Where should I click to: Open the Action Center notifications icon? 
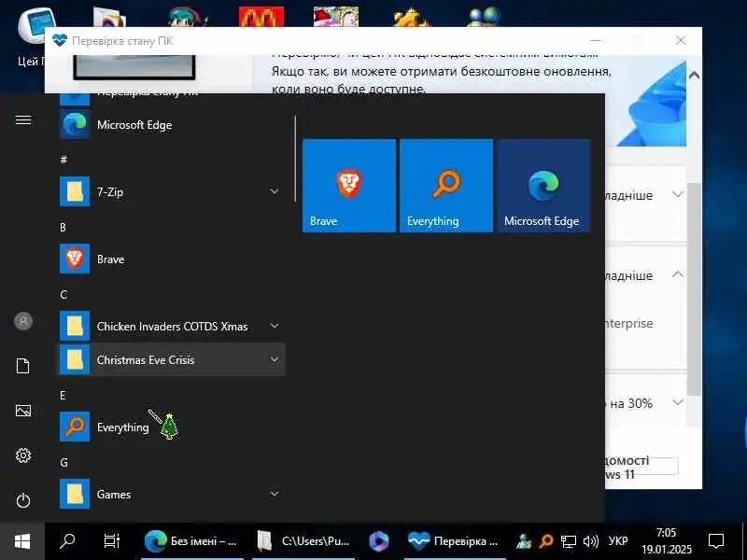(x=716, y=541)
